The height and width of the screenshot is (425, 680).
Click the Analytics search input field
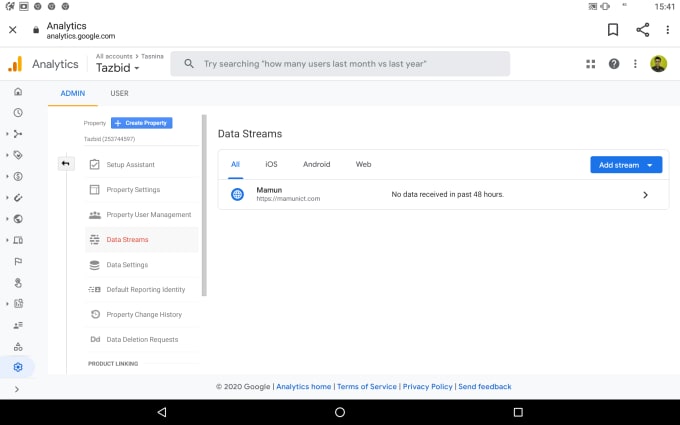tap(340, 64)
